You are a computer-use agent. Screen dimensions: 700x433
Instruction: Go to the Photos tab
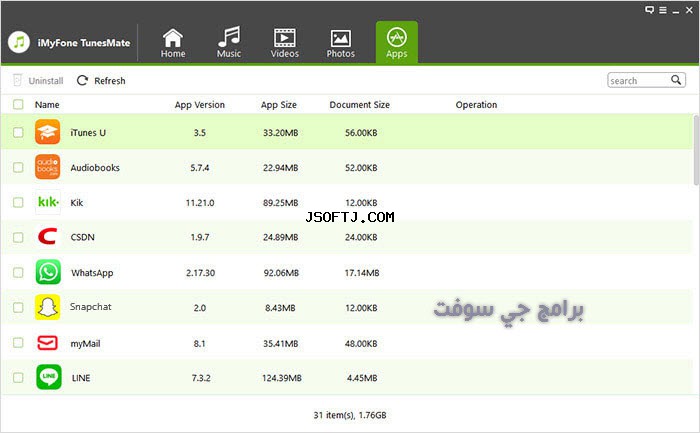(341, 43)
